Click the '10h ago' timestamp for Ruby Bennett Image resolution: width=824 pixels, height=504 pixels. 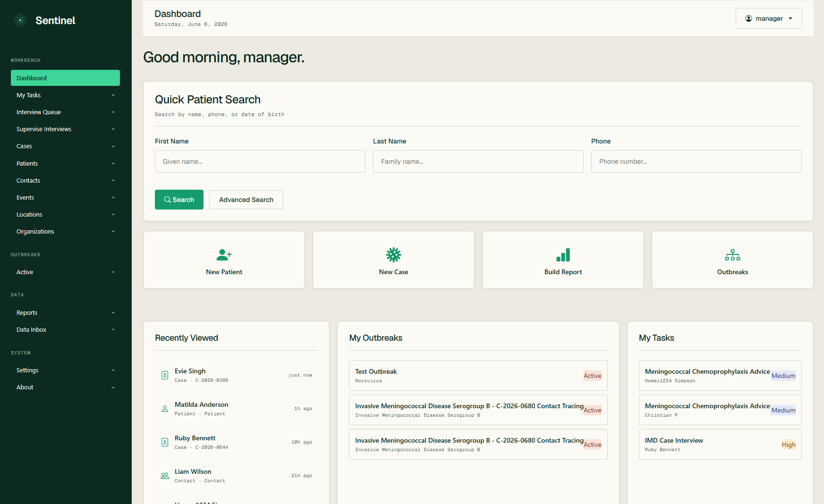pyautogui.click(x=302, y=442)
